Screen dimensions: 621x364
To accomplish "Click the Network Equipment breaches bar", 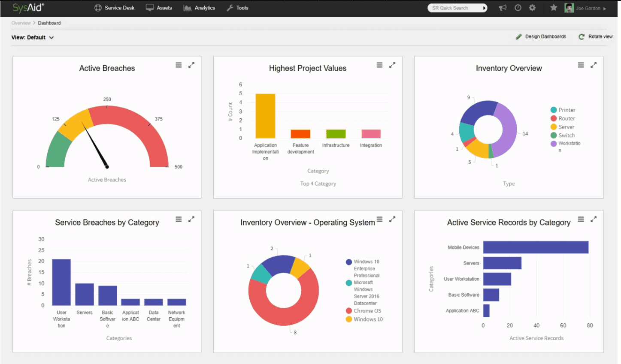I will 177,302.
